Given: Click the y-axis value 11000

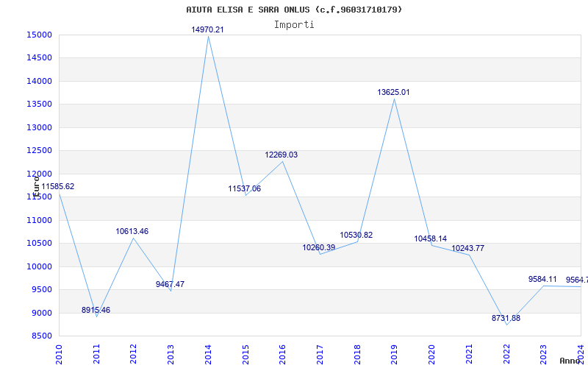Looking at the screenshot, I should (39, 220).
